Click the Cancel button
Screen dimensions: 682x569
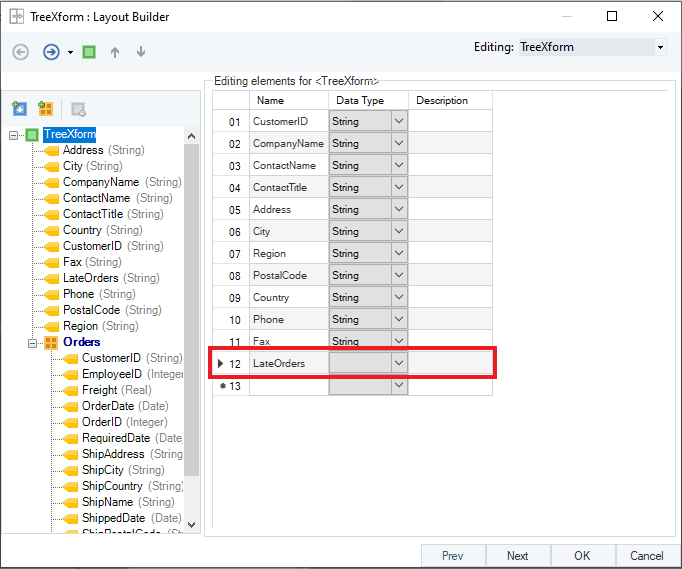(646, 556)
